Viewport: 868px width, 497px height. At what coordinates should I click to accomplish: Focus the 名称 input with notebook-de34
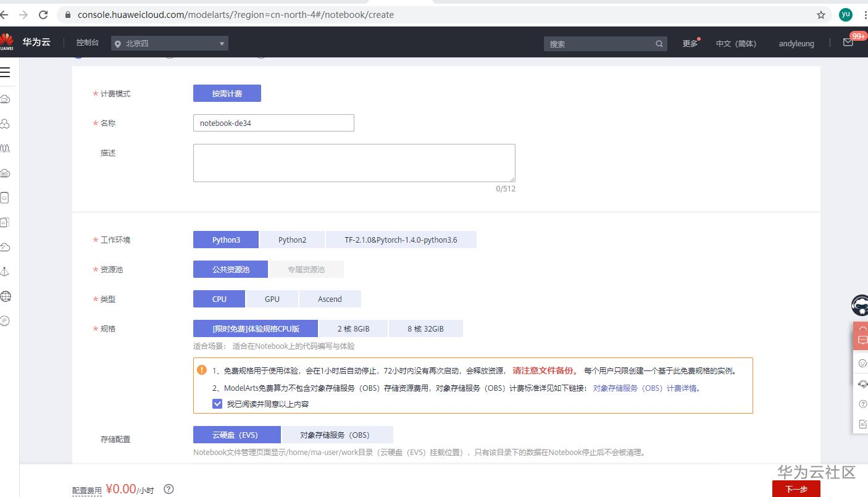[x=273, y=123]
